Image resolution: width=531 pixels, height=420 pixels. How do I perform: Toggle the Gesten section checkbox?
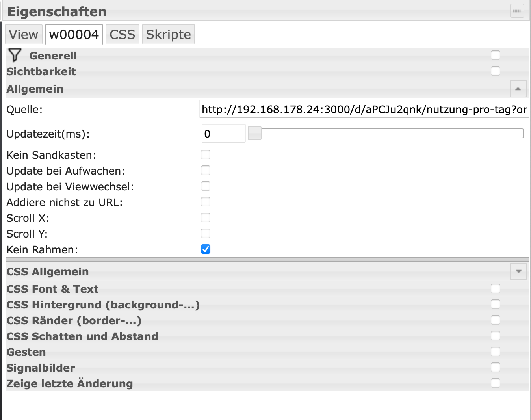click(x=496, y=351)
